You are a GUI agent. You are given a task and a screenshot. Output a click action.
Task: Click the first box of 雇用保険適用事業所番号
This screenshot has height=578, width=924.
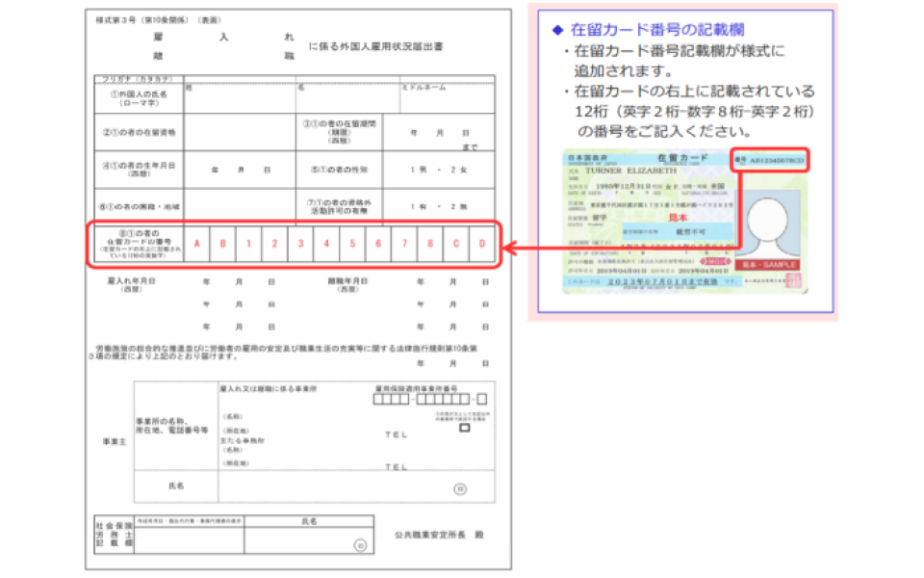(x=378, y=399)
